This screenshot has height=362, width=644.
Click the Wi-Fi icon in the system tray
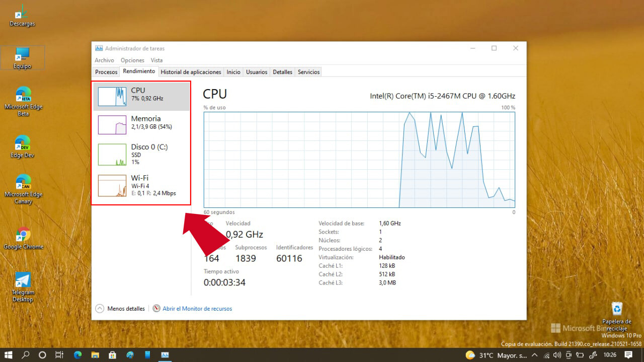click(546, 355)
